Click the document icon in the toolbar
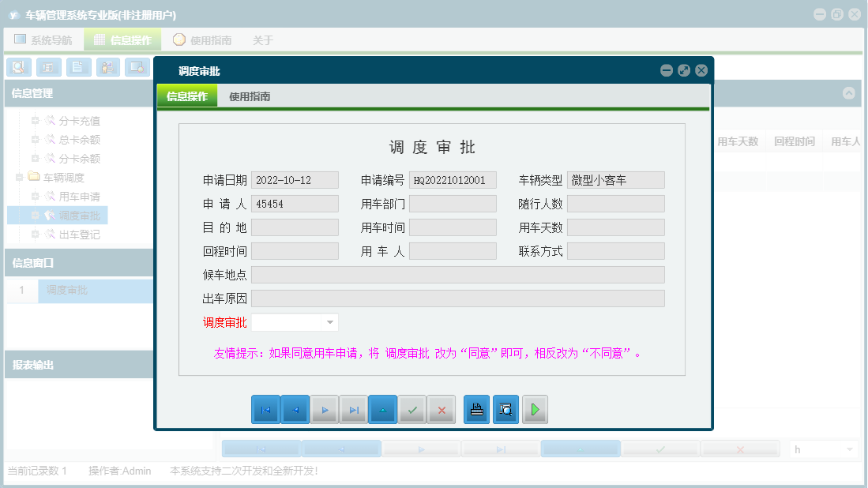This screenshot has width=868, height=488. pos(77,67)
